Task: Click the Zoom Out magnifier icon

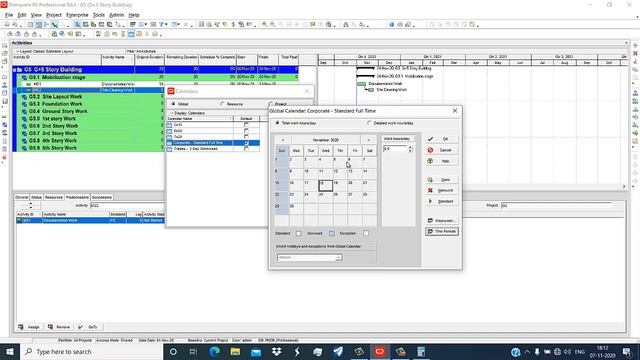Action: (272, 24)
